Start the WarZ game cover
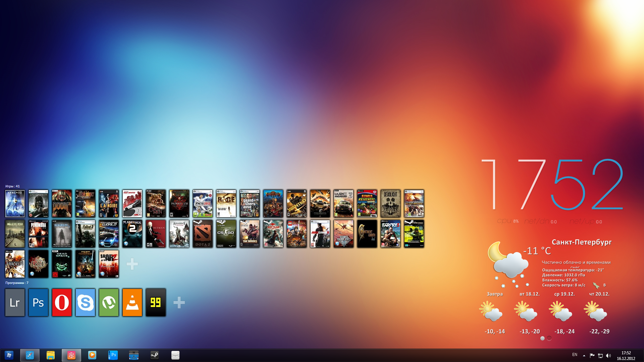644x362 pixels. (x=109, y=264)
